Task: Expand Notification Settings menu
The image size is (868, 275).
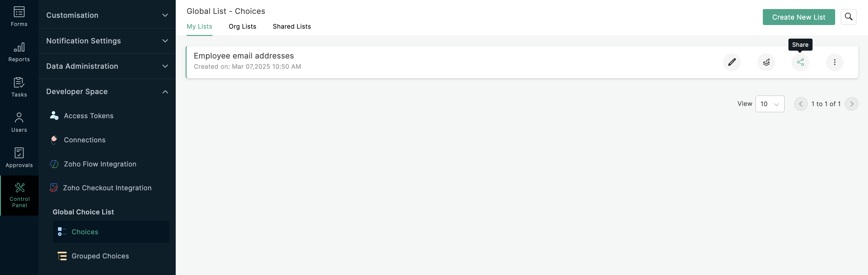Action: (x=107, y=41)
